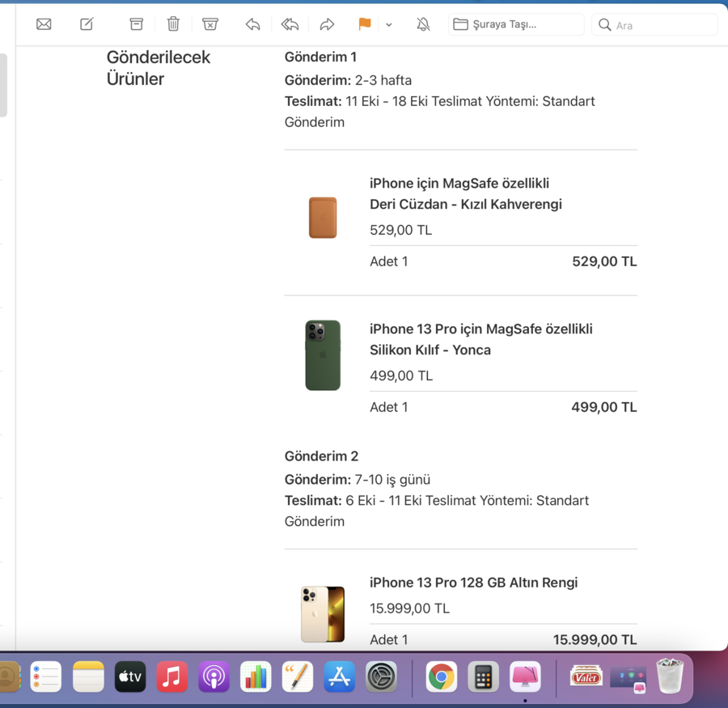Screen dimensions: 728x708
Task: Click 'Gönderilecek Ürünler' heading
Action: click(159, 68)
